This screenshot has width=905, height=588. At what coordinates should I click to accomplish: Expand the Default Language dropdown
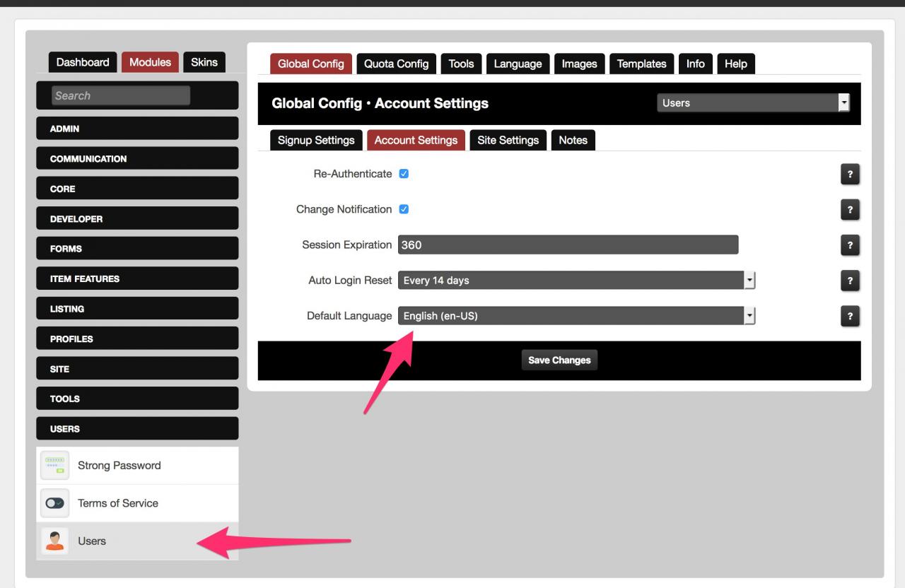576,316
